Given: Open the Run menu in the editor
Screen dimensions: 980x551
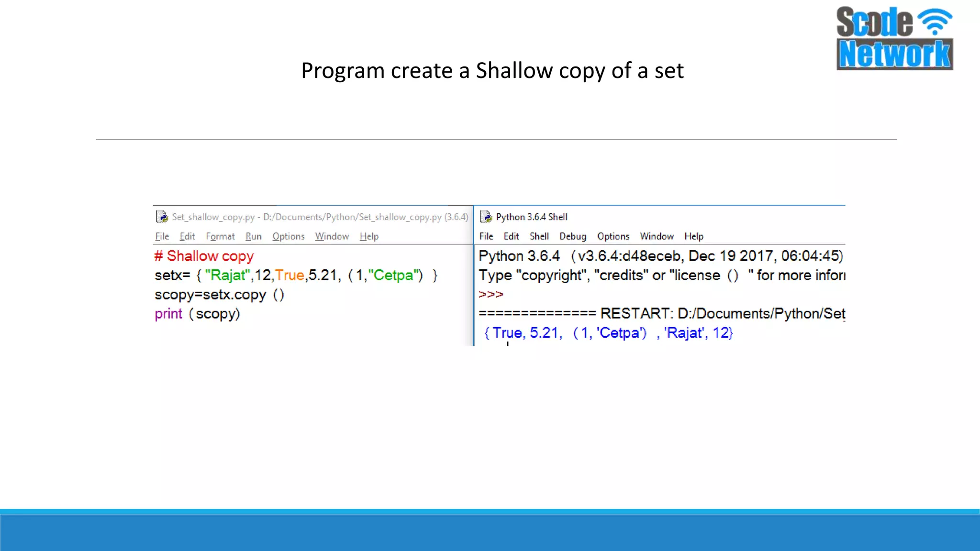Looking at the screenshot, I should point(254,236).
